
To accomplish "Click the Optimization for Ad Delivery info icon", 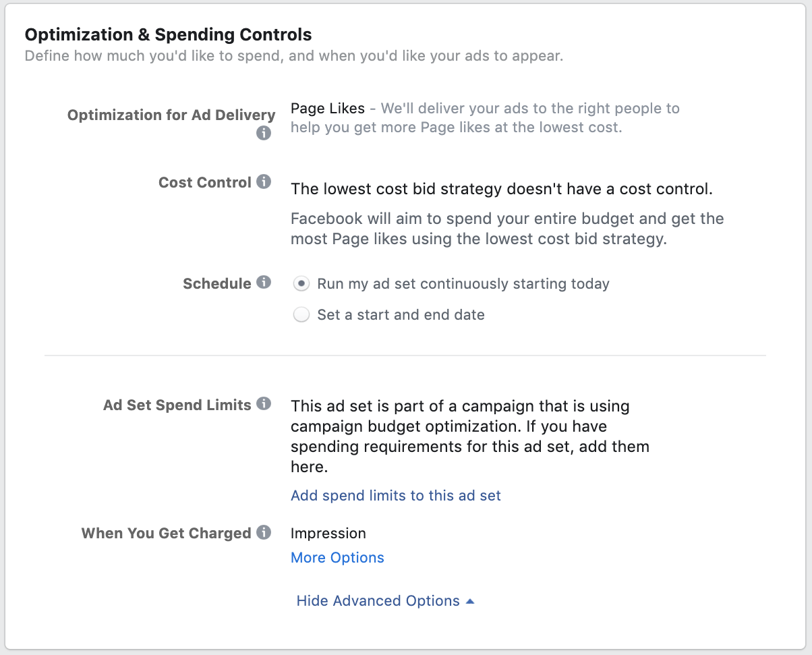I will pos(263,134).
